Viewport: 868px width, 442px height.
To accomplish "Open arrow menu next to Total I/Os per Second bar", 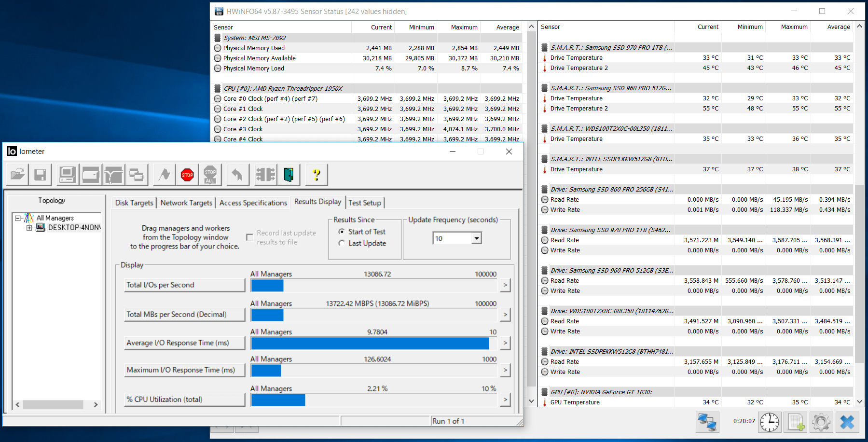I will [505, 285].
